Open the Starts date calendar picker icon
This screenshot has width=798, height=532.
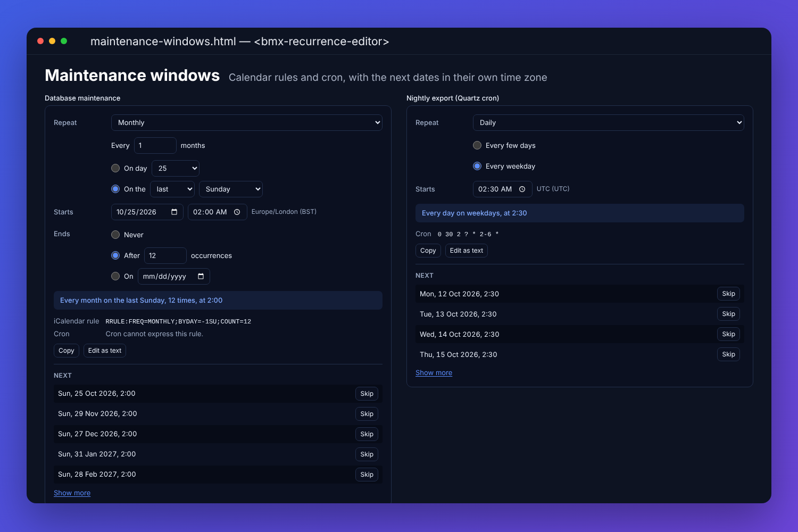(174, 212)
